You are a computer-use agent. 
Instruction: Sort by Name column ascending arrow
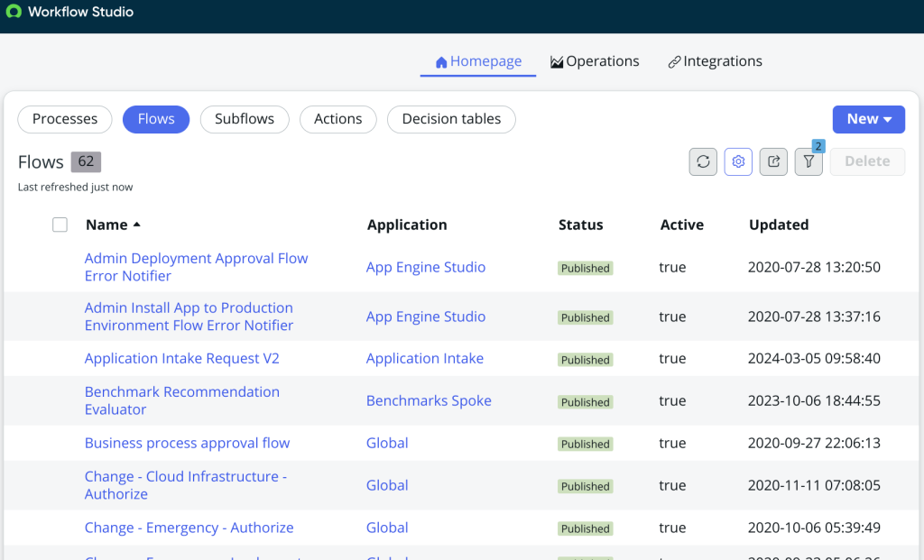137,225
